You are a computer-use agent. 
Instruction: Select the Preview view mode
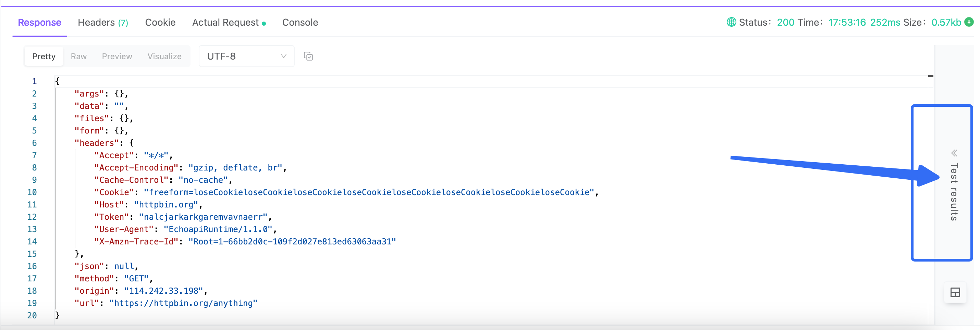(x=117, y=56)
